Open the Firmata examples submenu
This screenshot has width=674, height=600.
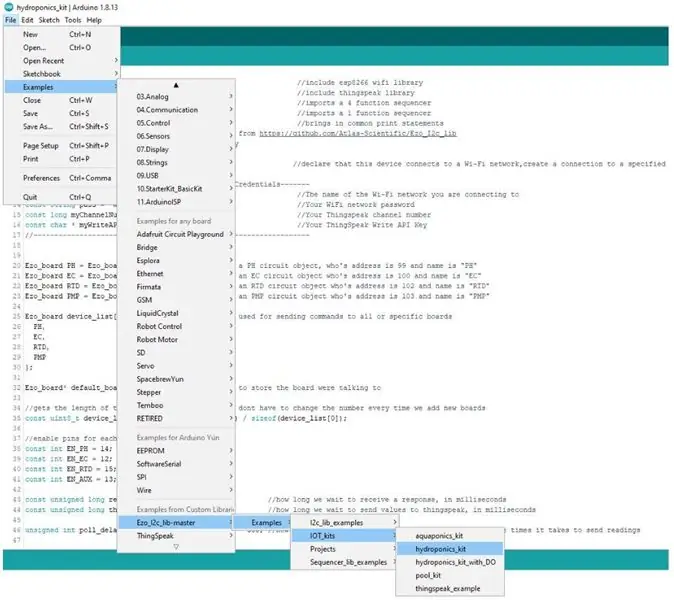click(x=177, y=287)
